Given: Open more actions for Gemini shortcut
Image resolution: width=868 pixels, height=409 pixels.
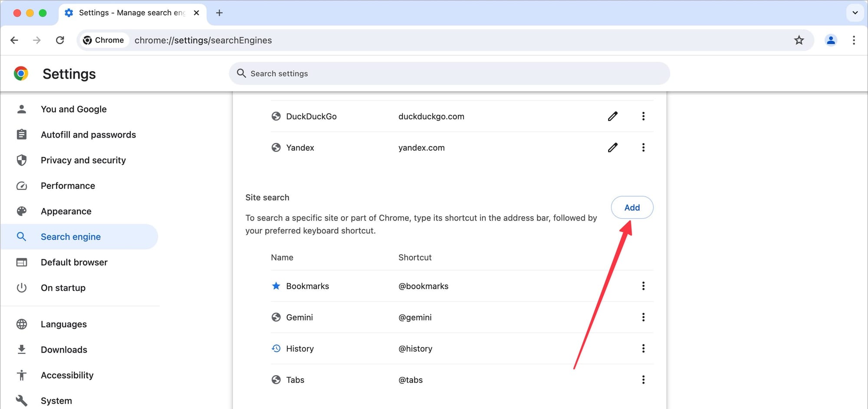Looking at the screenshot, I should pos(643,317).
